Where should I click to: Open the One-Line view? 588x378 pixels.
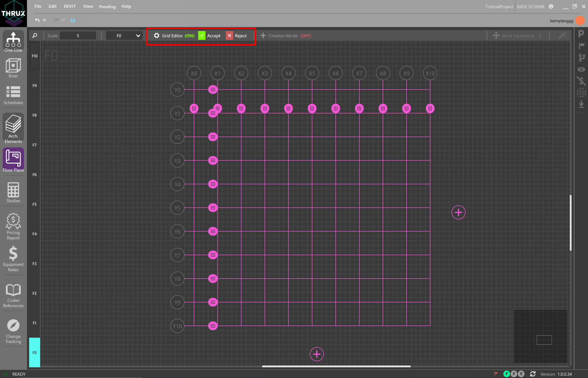coord(13,42)
